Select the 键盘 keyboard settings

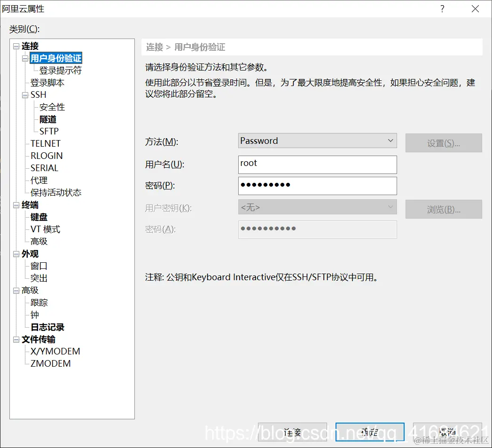pyautogui.click(x=39, y=217)
